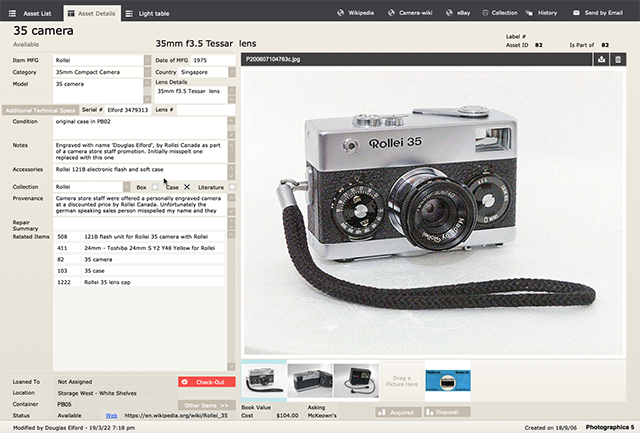Image resolution: width=640 pixels, height=433 pixels.
Task: Enable the Literature checkbox
Action: point(233,186)
